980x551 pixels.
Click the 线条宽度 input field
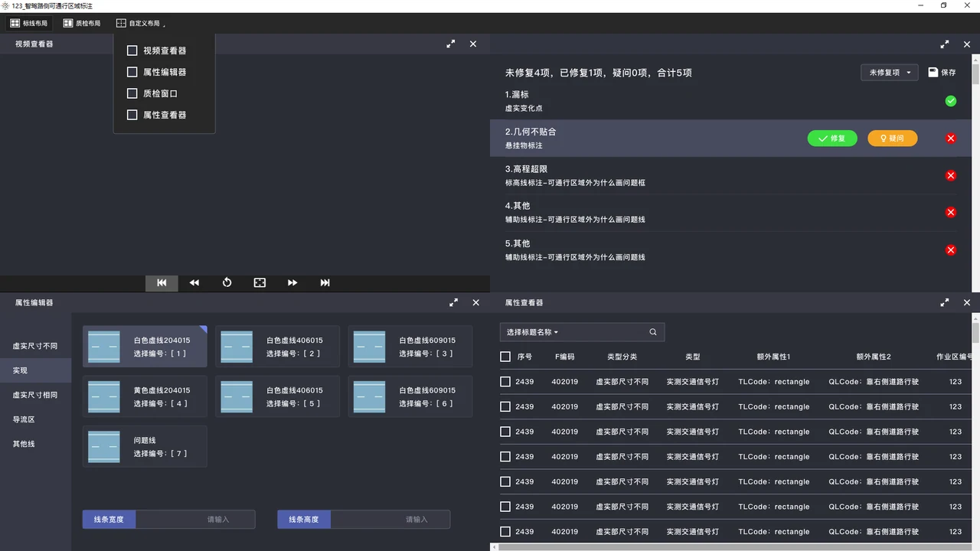click(x=195, y=520)
